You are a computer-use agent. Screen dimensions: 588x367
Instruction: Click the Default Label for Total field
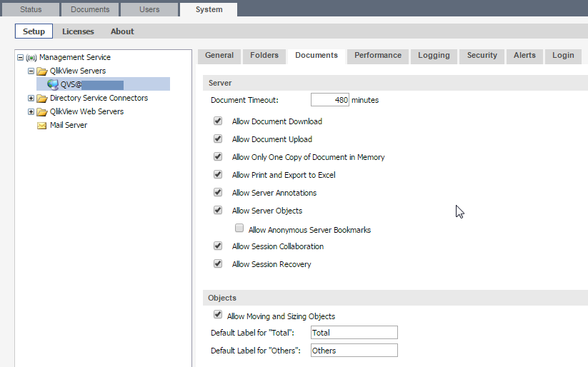(354, 333)
